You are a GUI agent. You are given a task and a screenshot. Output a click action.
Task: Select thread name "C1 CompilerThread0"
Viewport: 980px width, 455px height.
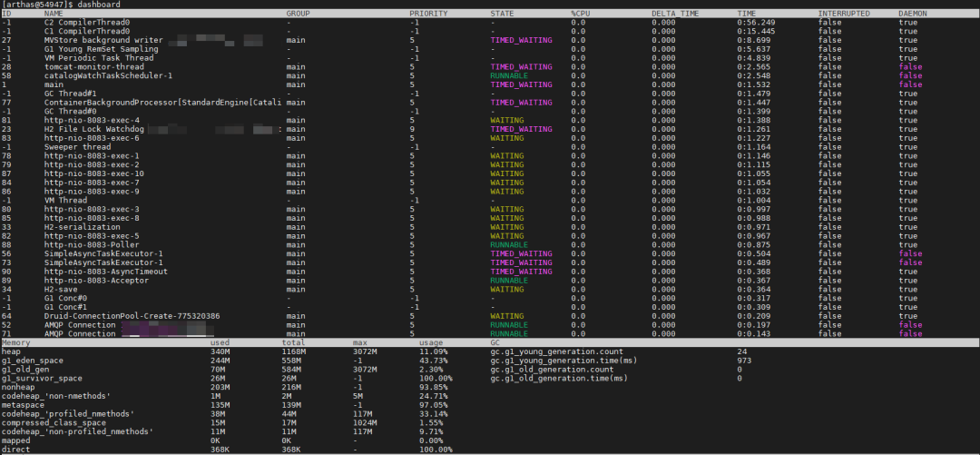tap(87, 31)
